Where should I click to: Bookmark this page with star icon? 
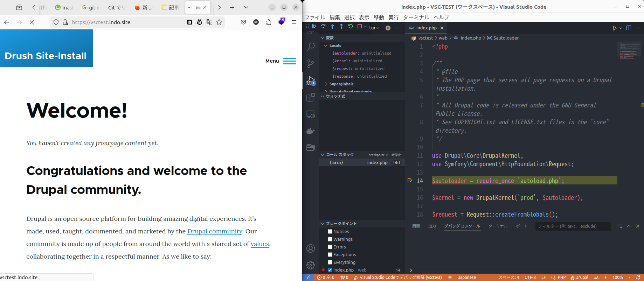click(219, 22)
